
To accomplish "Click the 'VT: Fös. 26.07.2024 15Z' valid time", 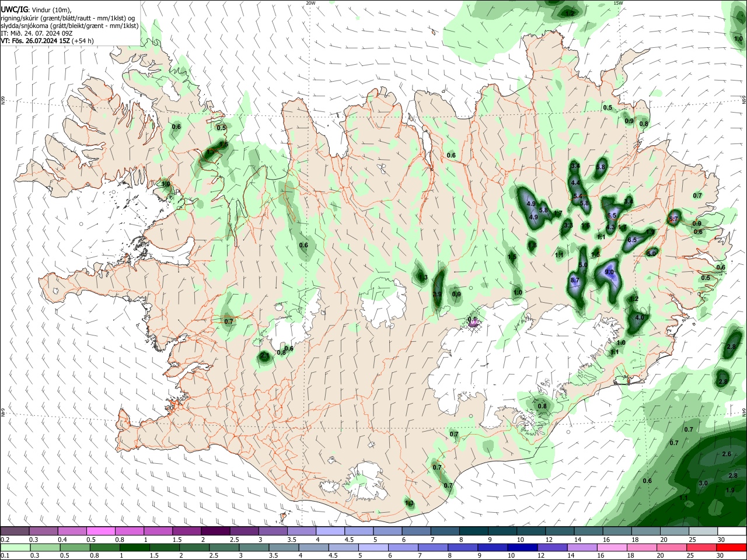I will pyautogui.click(x=35, y=41).
